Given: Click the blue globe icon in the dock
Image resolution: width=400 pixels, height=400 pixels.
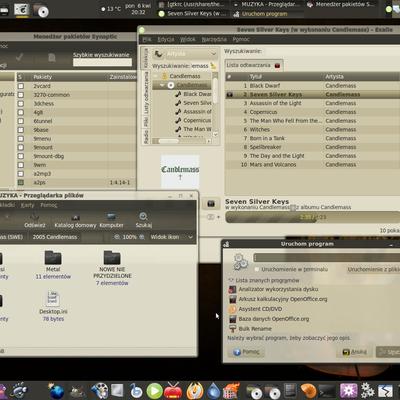Looking at the screenshot, I should pos(56,391).
